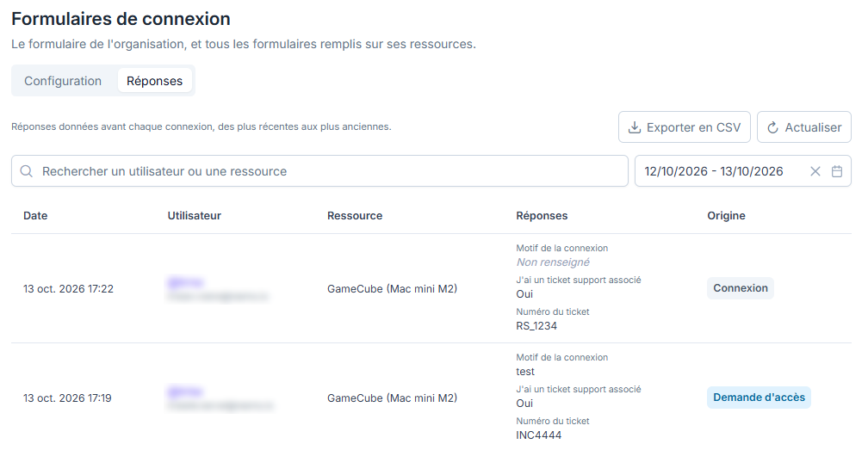Viewport: 868px width, 450px height.
Task: Click the ticket number RS_1234
Action: coord(536,325)
